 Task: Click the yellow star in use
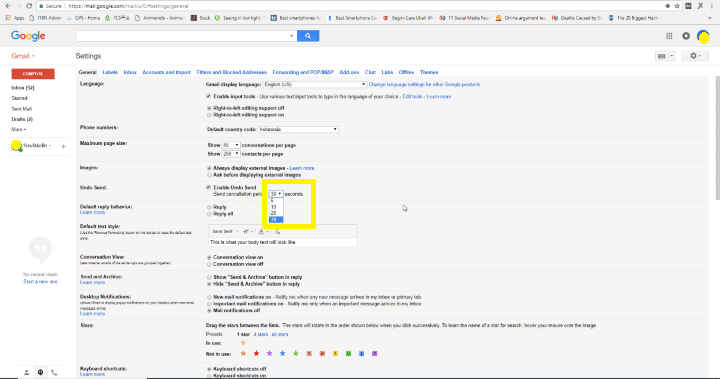[x=243, y=343]
